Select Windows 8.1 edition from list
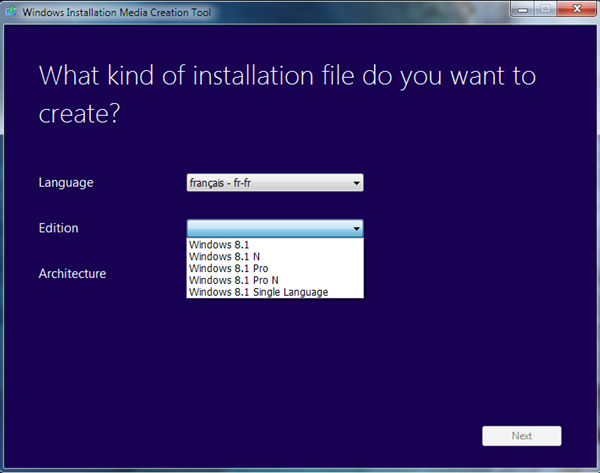 pos(275,245)
